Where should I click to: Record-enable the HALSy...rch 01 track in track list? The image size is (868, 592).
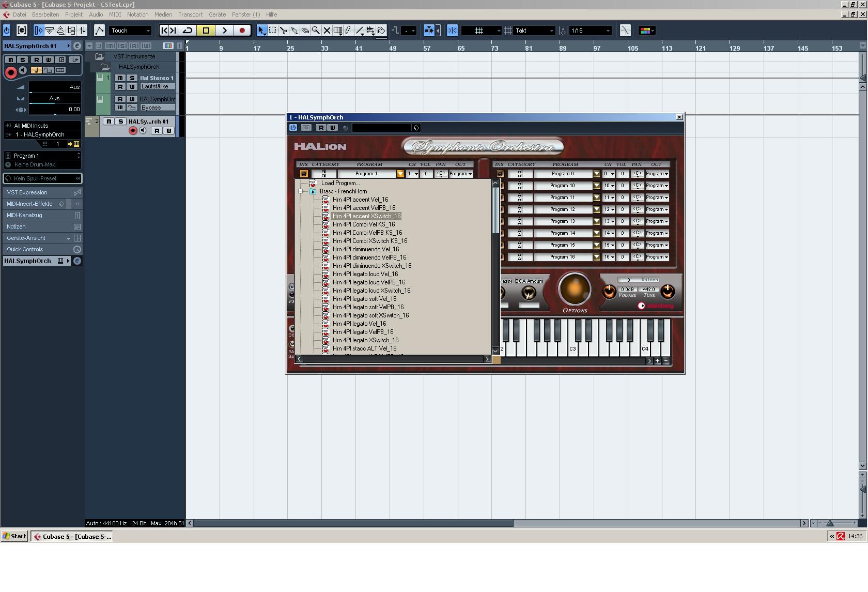click(x=133, y=131)
